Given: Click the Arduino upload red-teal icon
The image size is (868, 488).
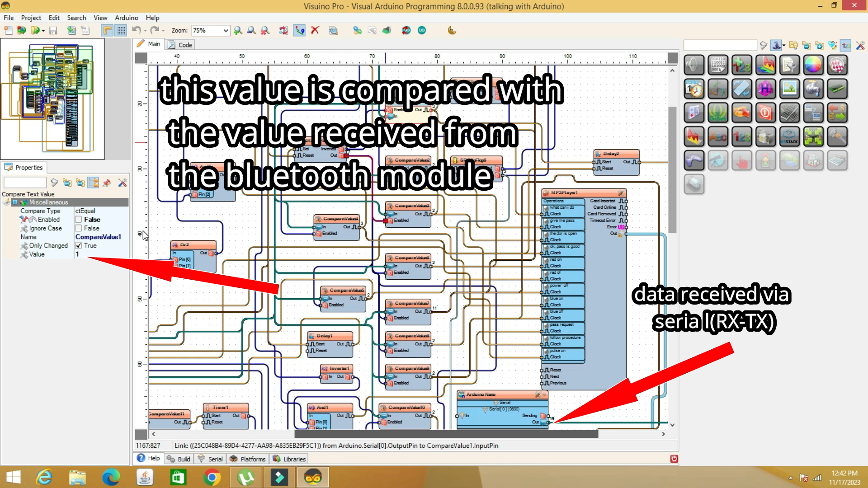Looking at the screenshot, I should pyautogui.click(x=406, y=31).
